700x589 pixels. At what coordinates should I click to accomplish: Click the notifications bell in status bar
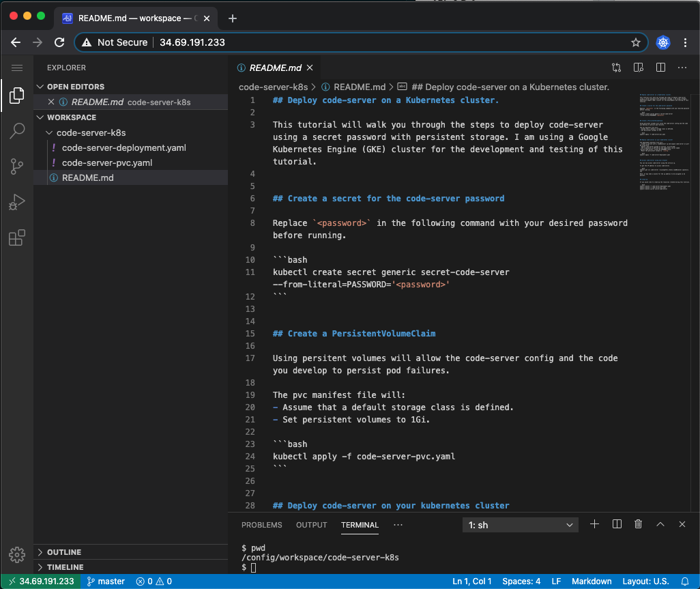[x=685, y=581]
